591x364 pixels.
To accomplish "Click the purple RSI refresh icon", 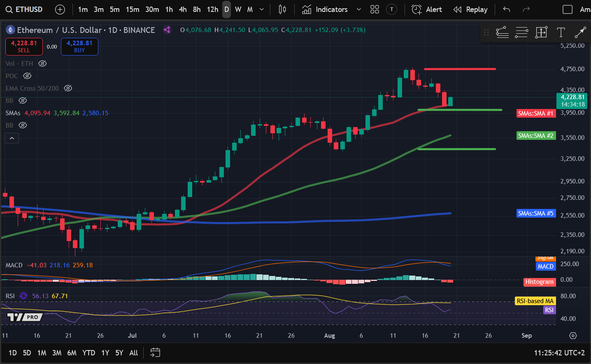I will pyautogui.click(x=23, y=296).
